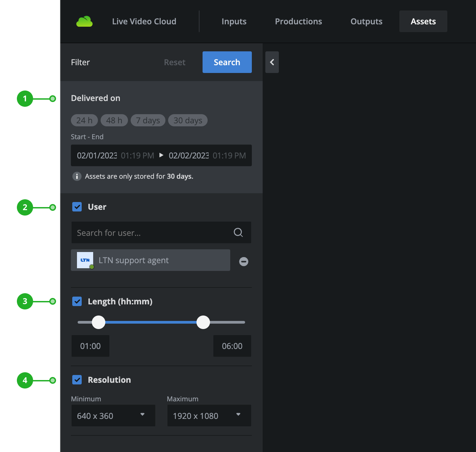Go to the Outputs tab
This screenshot has height=452, width=476.
[366, 22]
